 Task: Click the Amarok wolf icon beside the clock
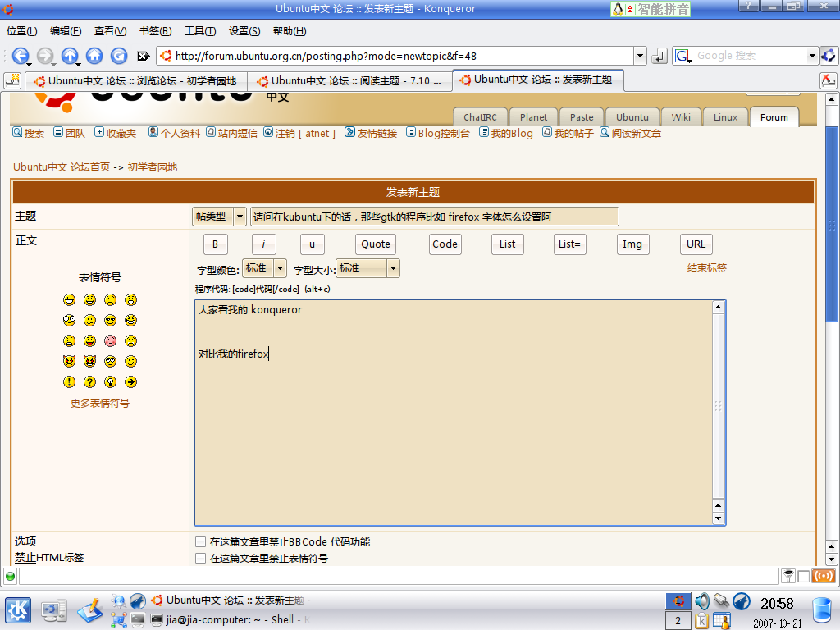tap(742, 601)
